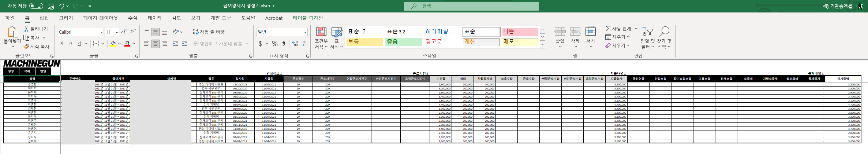The height and width of the screenshot is (154, 868).
Task: Increase indent
Action: pyautogui.click(x=184, y=44)
